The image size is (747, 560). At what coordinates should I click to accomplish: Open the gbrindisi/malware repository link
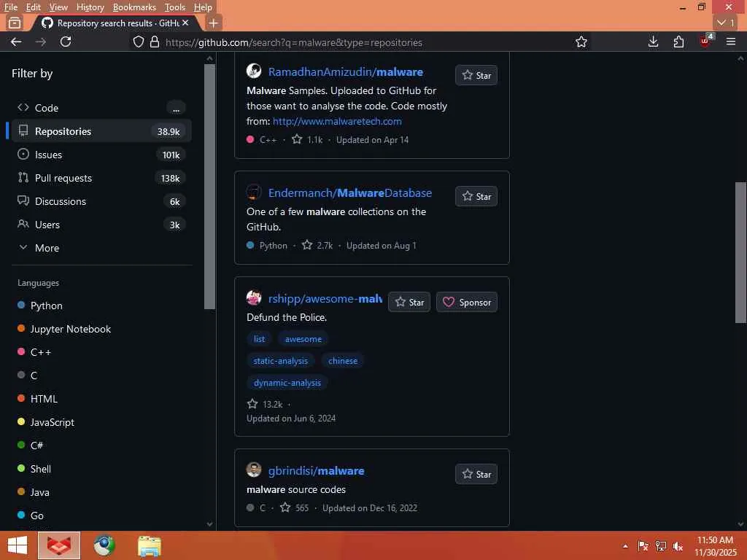(316, 471)
